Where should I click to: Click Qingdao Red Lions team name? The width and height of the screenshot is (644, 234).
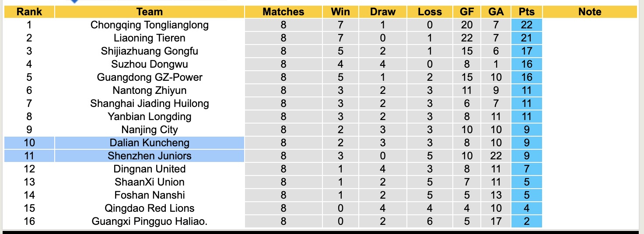(149, 208)
